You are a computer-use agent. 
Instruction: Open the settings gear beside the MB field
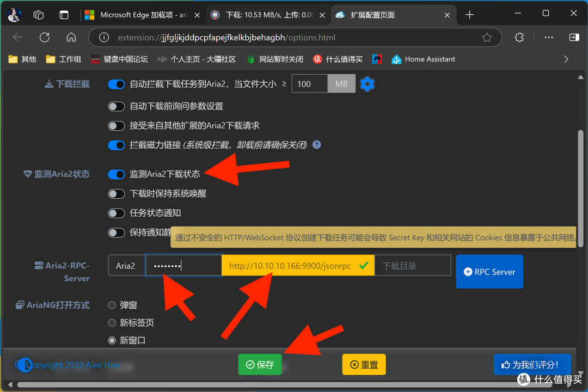[367, 84]
